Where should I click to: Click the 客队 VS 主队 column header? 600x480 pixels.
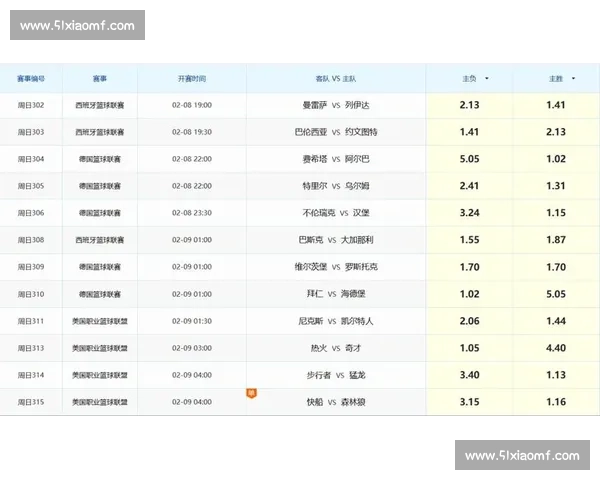[x=335, y=78]
